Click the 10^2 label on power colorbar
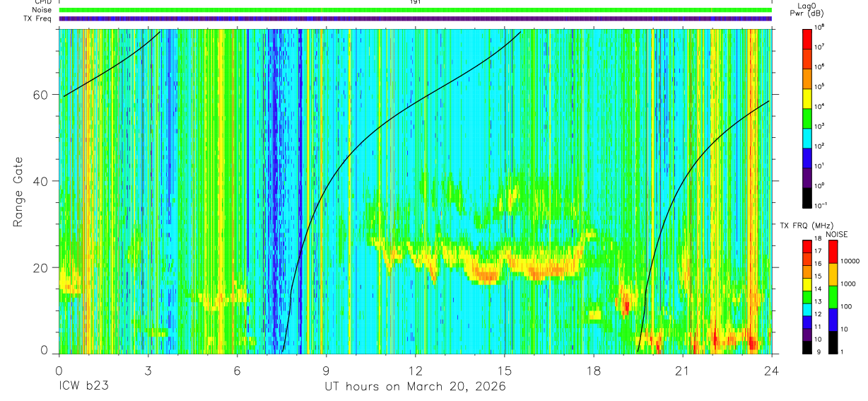The height and width of the screenshot is (401, 868). (821, 146)
